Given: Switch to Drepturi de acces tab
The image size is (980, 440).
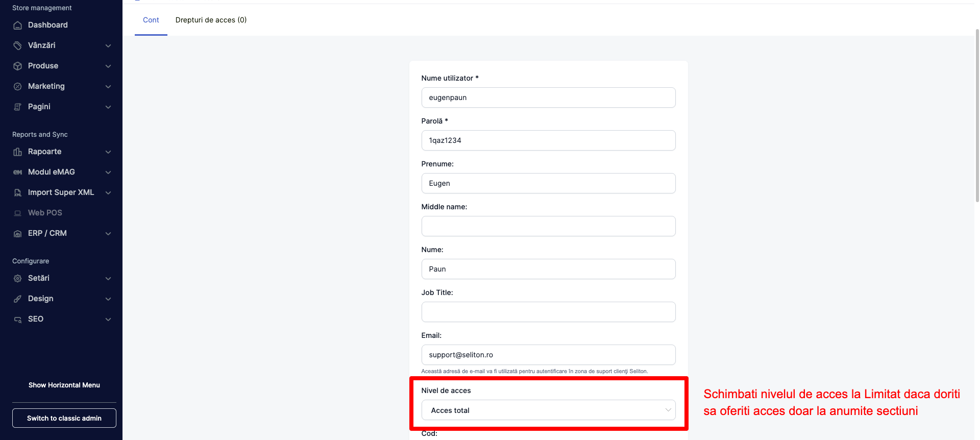Looking at the screenshot, I should coord(211,20).
